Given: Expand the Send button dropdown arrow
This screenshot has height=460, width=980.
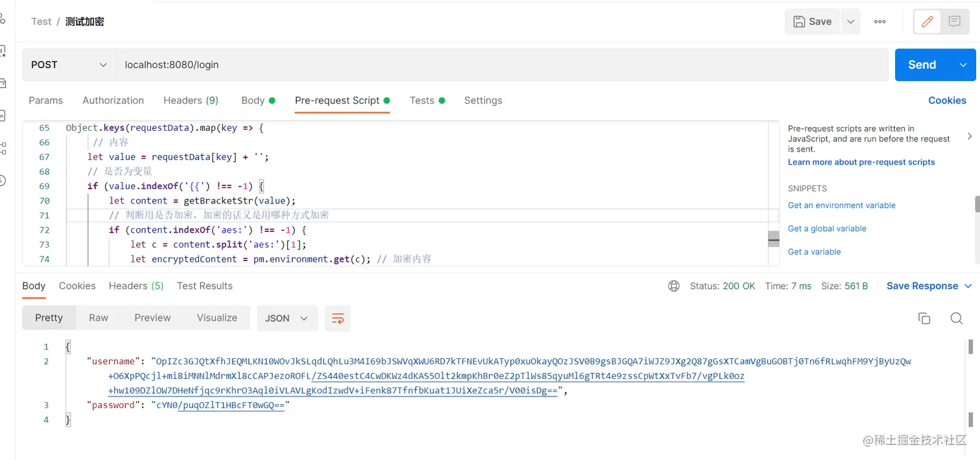Looking at the screenshot, I should [963, 65].
